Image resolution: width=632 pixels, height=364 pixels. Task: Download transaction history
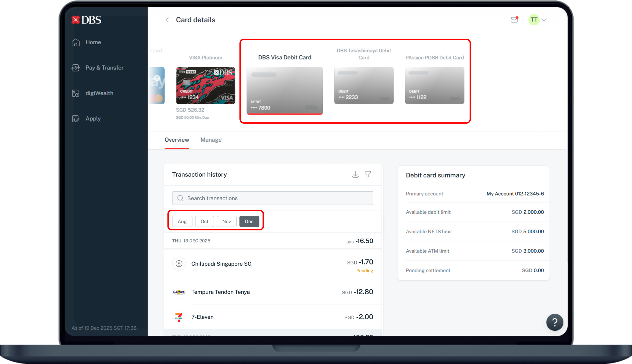click(355, 174)
